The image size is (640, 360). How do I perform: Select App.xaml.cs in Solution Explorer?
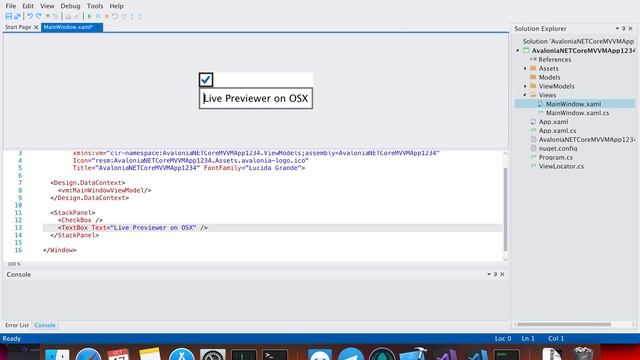click(557, 131)
